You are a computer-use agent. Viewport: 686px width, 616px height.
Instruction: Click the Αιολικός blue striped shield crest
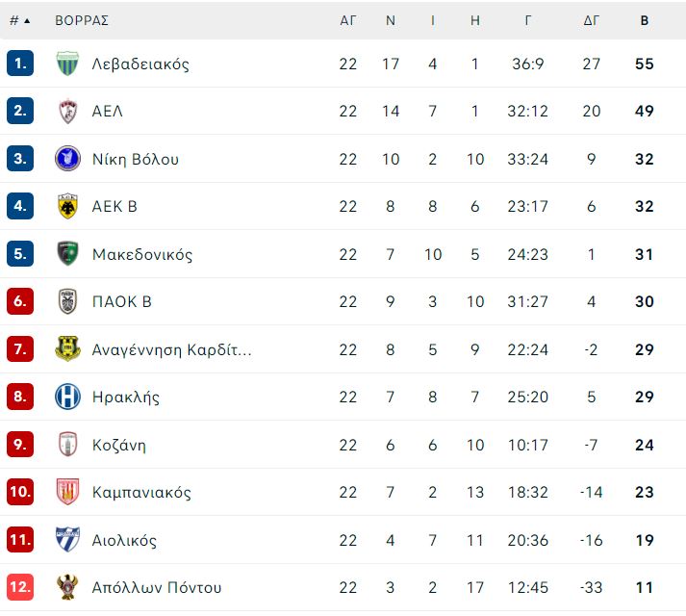pos(67,539)
